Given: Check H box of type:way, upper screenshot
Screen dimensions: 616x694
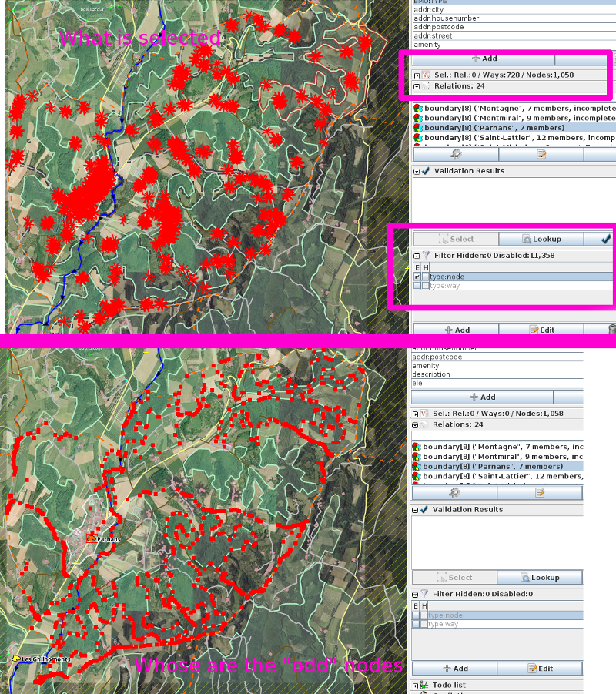Looking at the screenshot, I should coord(425,286).
